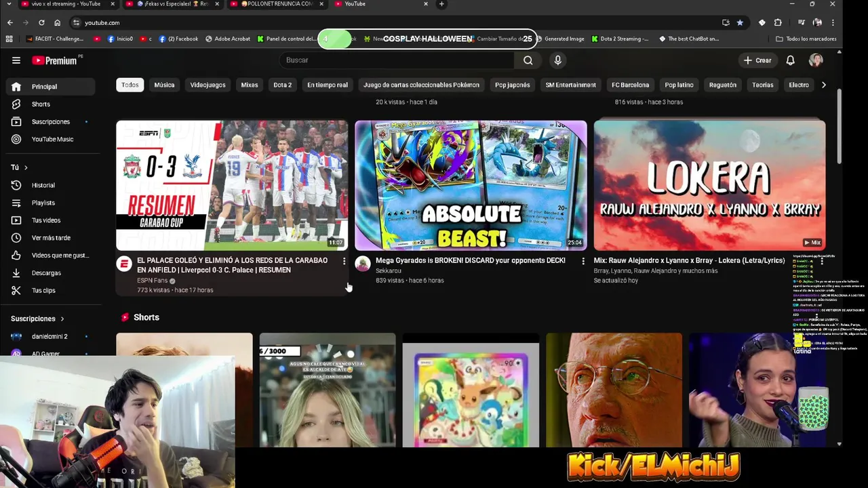Play the LOKERA mix thumbnail
868x488 pixels.
tap(709, 186)
